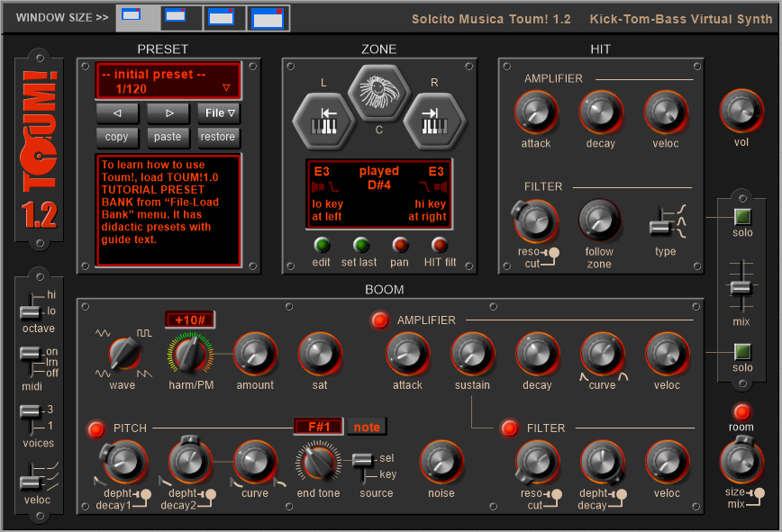Toggle the HIT filt LED

tap(439, 245)
